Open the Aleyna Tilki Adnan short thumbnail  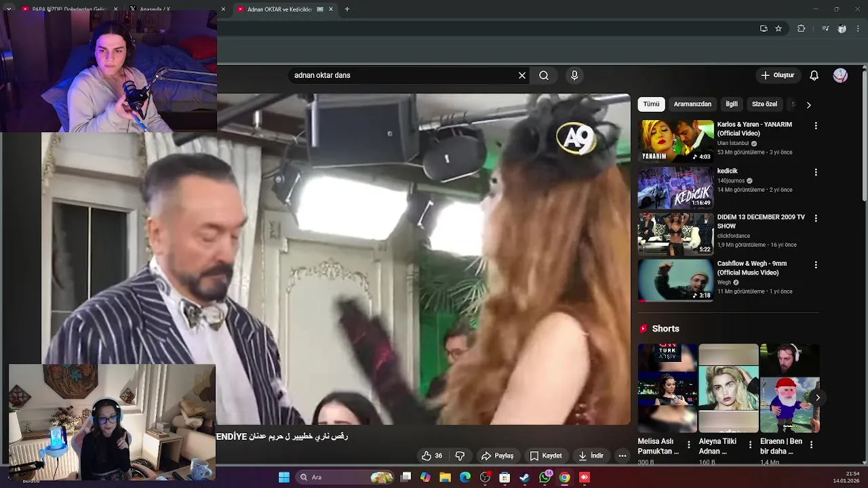tap(728, 388)
